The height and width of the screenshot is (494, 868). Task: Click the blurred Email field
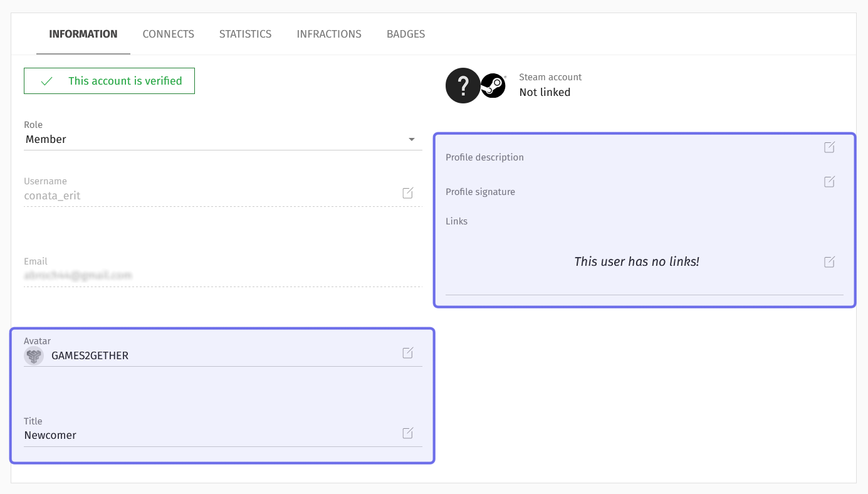[x=223, y=275]
